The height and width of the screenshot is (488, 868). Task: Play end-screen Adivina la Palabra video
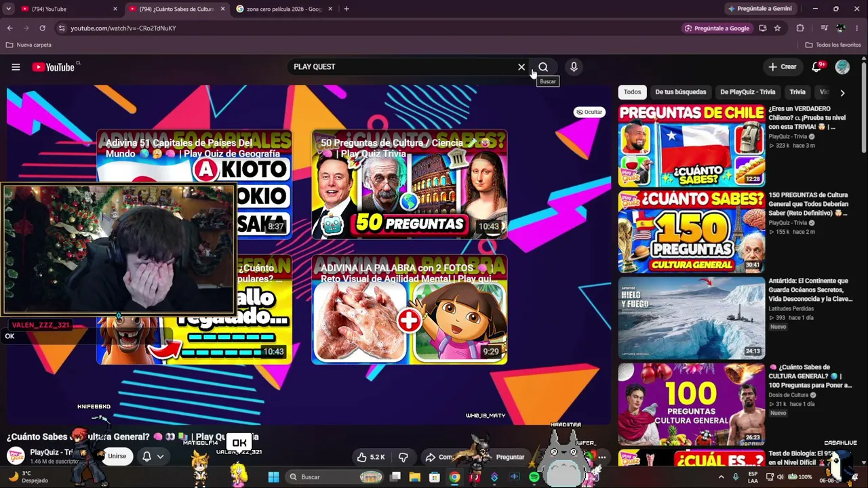(409, 310)
